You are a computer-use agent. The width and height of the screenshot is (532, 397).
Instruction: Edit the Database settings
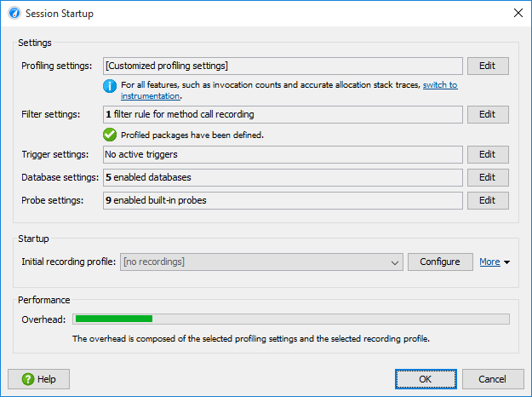pyautogui.click(x=488, y=177)
